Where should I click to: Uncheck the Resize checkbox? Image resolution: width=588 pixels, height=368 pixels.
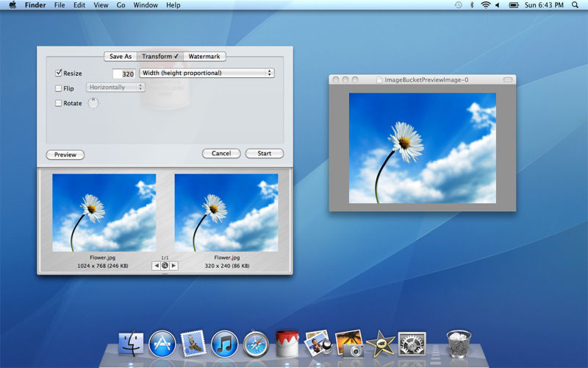coord(59,73)
